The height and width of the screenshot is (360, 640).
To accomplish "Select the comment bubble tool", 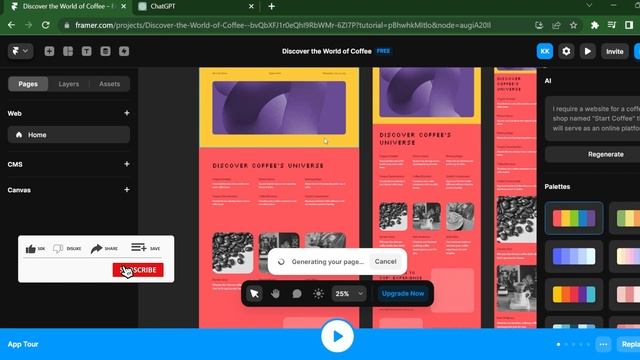I will coord(297,293).
